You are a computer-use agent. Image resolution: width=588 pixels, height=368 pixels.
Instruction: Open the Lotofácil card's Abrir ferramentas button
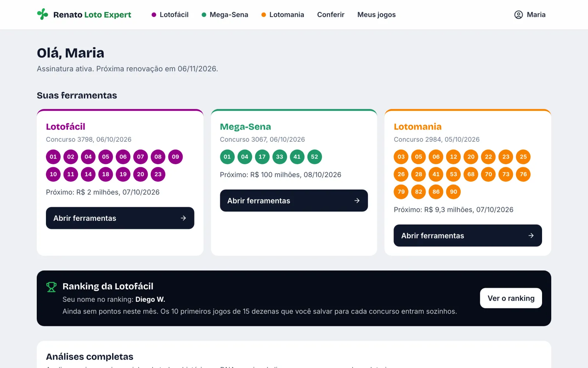click(120, 218)
